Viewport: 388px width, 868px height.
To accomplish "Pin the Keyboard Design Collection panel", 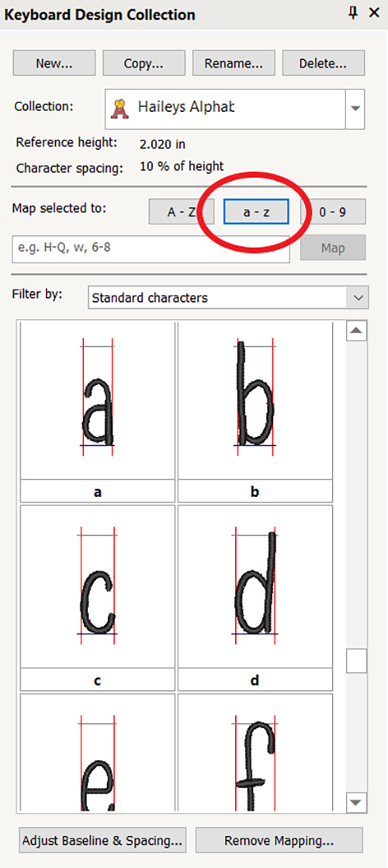I will (353, 13).
